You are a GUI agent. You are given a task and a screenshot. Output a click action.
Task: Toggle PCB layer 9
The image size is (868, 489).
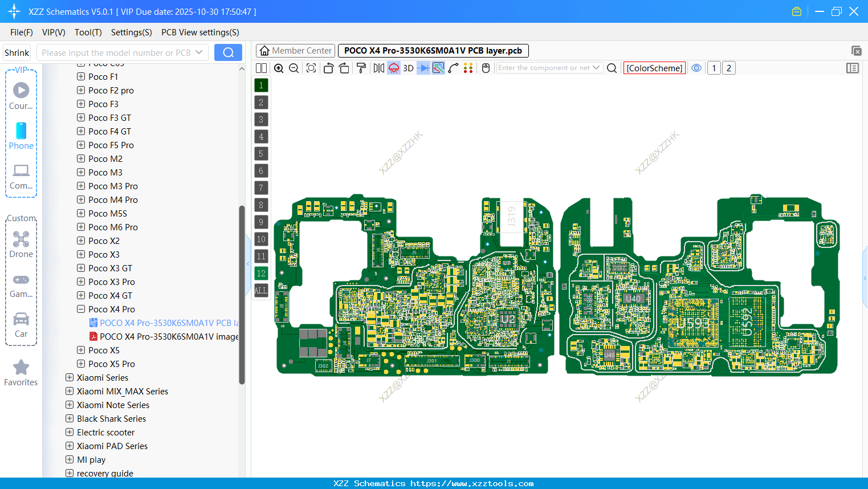tap(261, 222)
